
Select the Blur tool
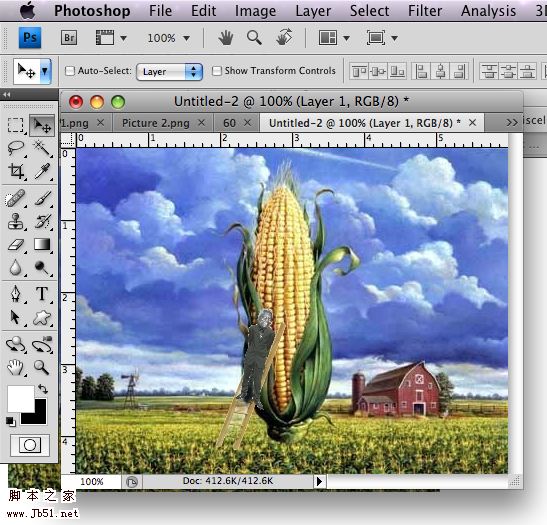[x=15, y=268]
